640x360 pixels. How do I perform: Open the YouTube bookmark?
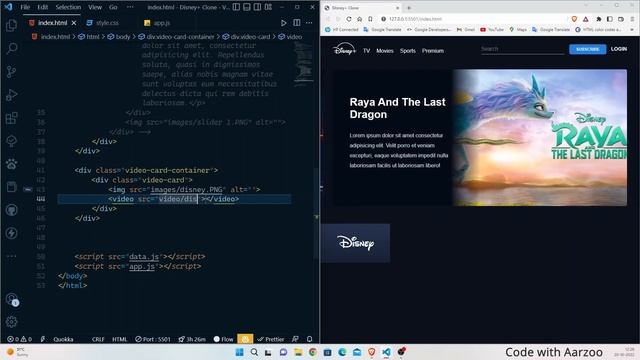492,29
